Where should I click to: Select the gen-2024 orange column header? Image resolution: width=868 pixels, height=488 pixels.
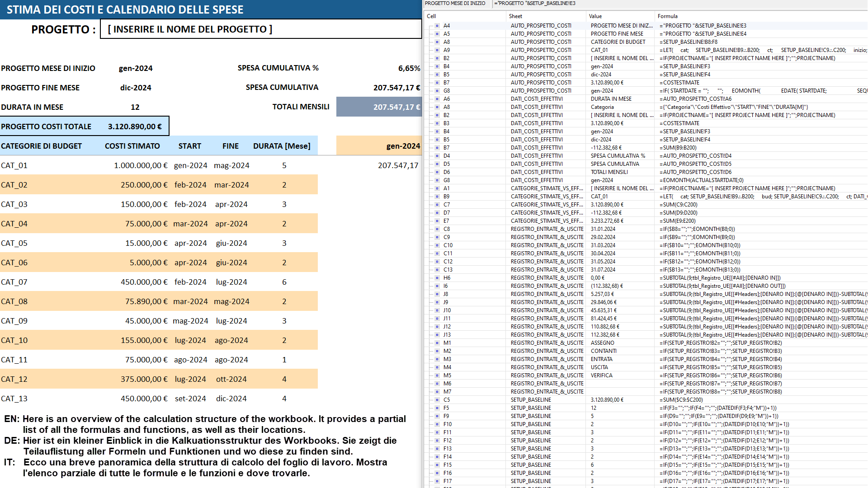(402, 145)
